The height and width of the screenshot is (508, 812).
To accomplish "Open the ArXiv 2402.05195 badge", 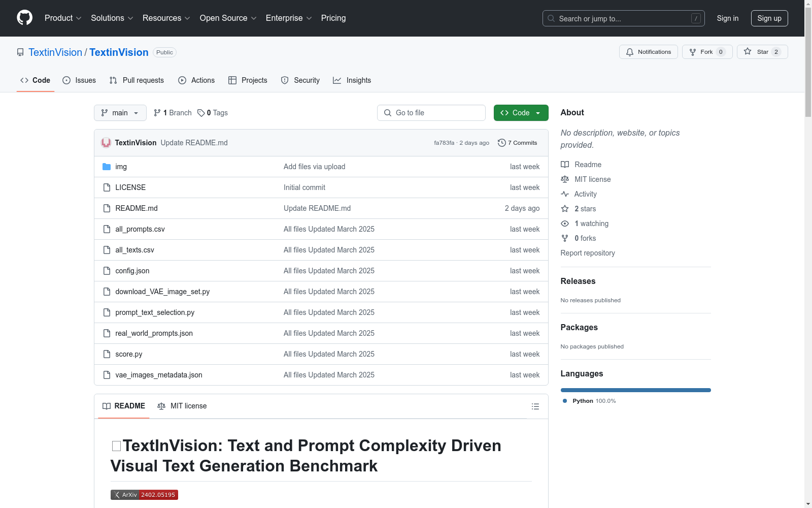I will pos(144,495).
